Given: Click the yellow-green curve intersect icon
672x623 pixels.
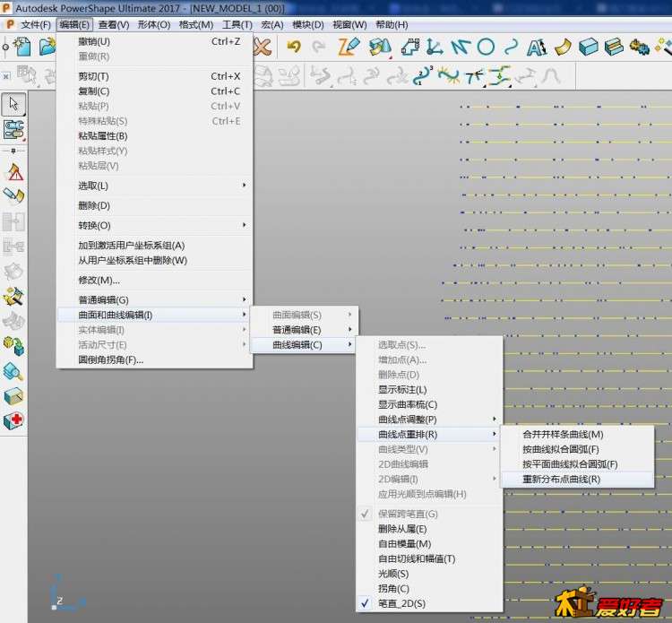Looking at the screenshot, I should point(448,76).
